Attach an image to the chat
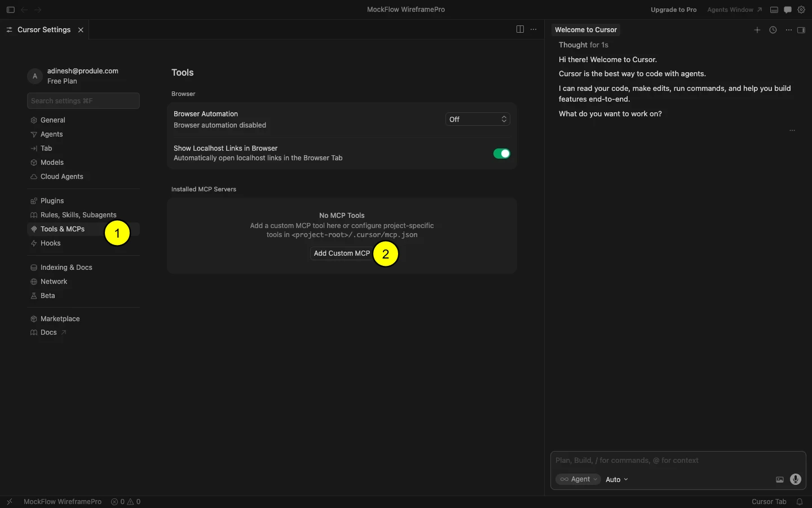This screenshot has height=508, width=812. tap(780, 480)
